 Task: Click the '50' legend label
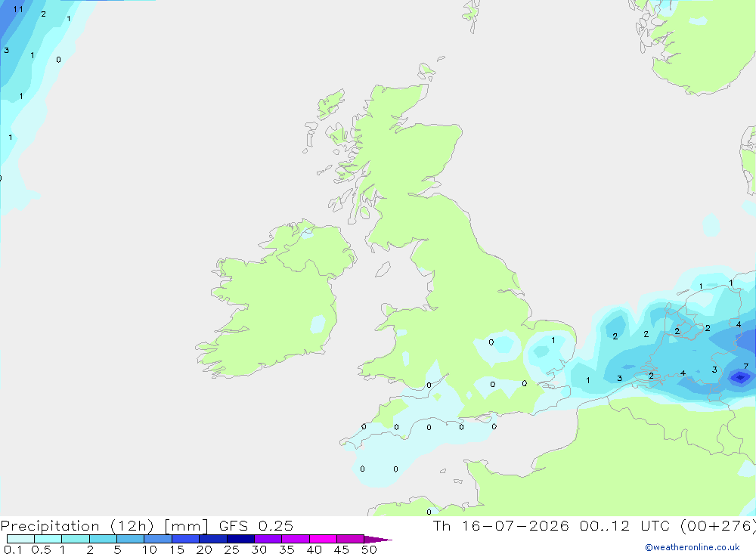pyautogui.click(x=369, y=549)
